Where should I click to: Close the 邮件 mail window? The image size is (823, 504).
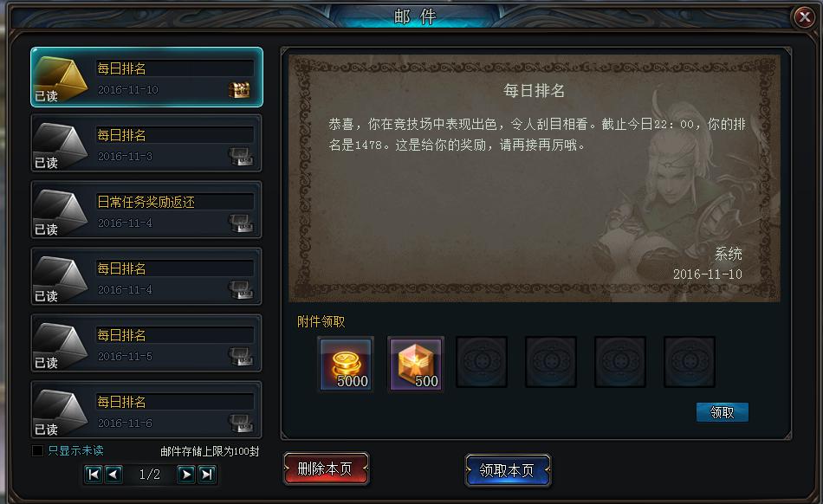(x=805, y=17)
